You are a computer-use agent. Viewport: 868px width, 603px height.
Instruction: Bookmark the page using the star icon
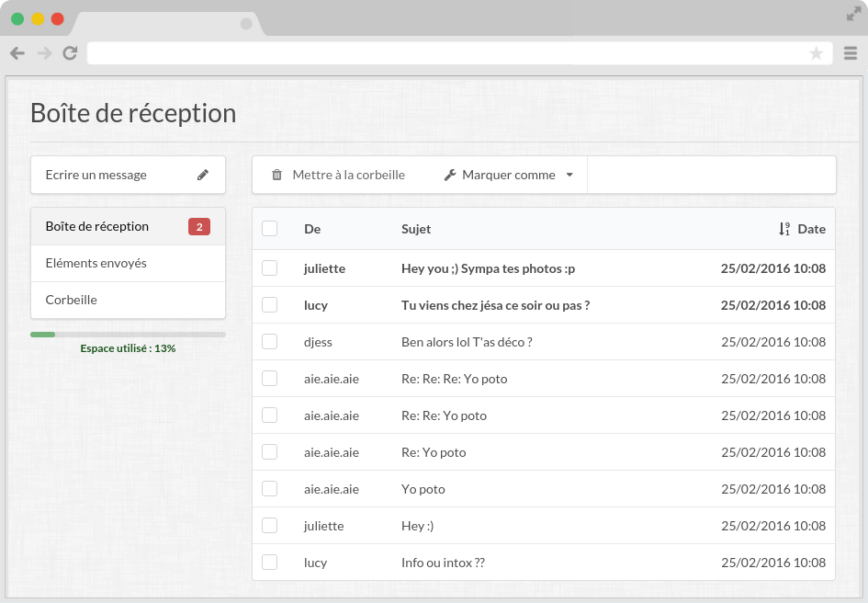coord(816,53)
